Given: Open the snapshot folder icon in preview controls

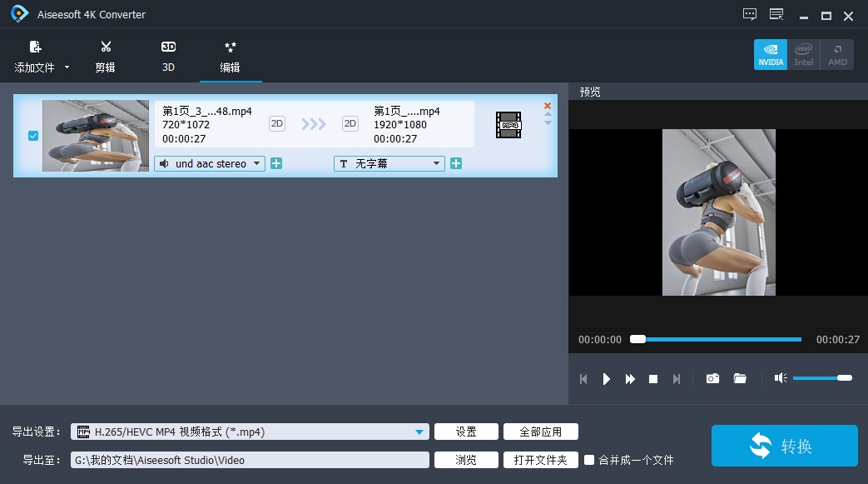Looking at the screenshot, I should point(740,378).
